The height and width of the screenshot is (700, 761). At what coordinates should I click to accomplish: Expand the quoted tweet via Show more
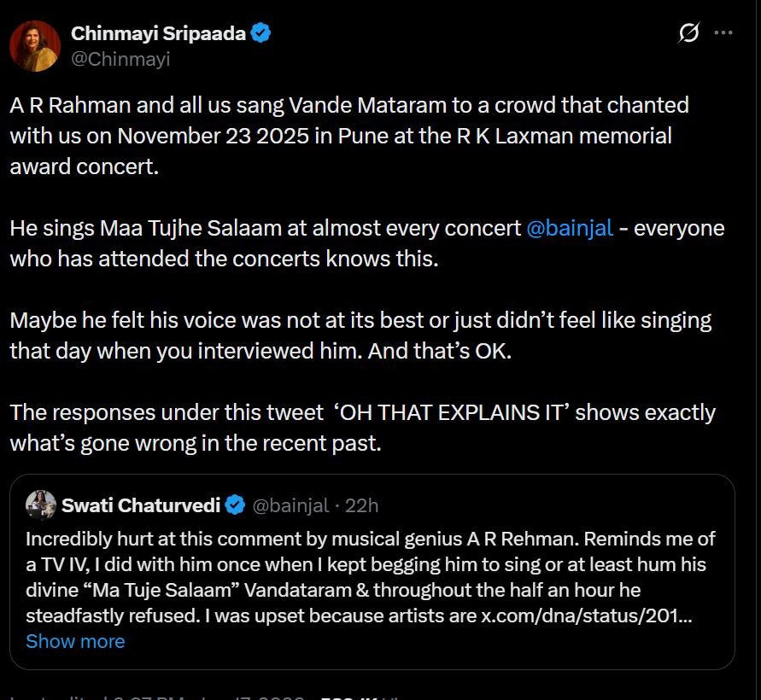pos(75,641)
